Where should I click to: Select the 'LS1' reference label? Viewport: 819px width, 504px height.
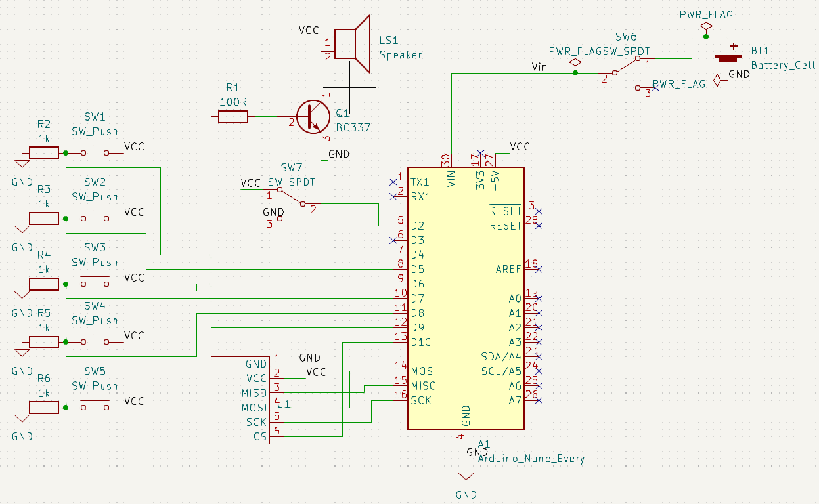coord(389,40)
